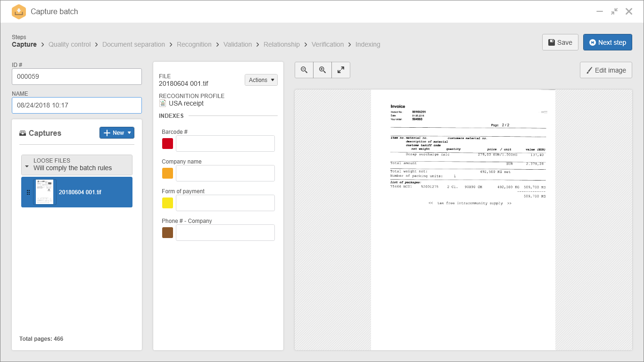Expand image preview to full screen
644x362 pixels.
coord(341,70)
